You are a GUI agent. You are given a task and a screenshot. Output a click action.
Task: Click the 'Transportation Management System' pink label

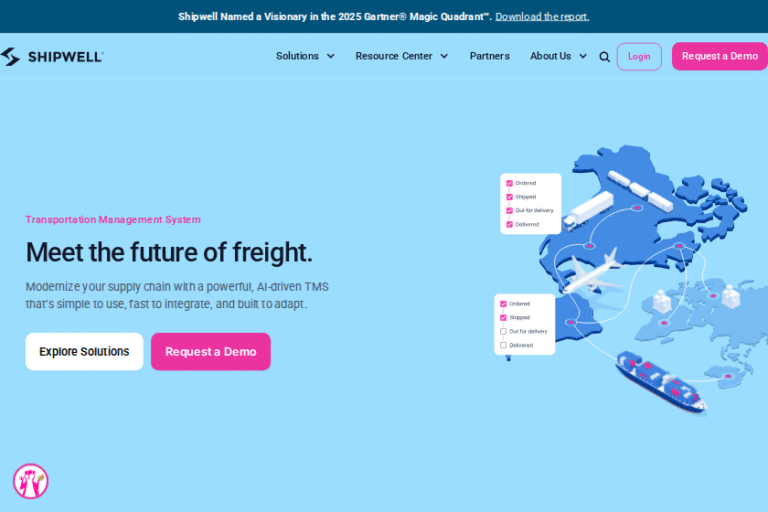click(113, 220)
